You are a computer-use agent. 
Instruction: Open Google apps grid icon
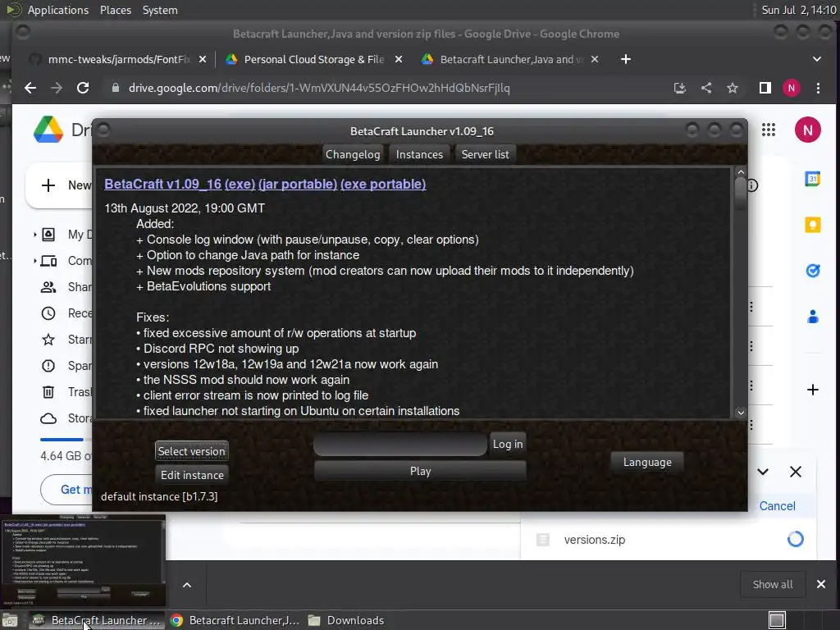[768, 130]
